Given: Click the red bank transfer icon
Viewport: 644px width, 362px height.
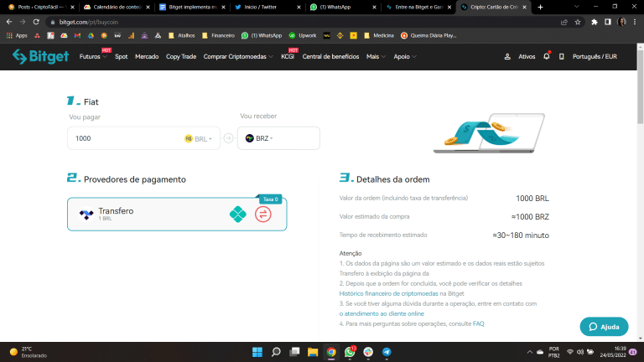Looking at the screenshot, I should coord(262,215).
